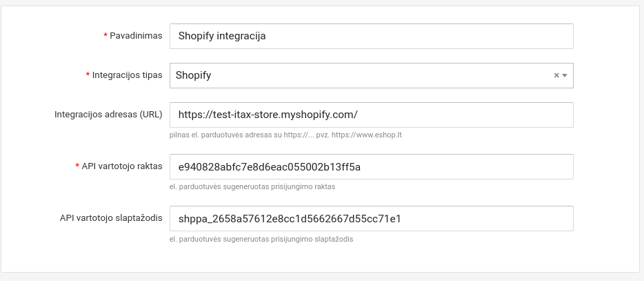Click the grey page background below the form
This screenshot has height=281, width=644.
pos(322,277)
